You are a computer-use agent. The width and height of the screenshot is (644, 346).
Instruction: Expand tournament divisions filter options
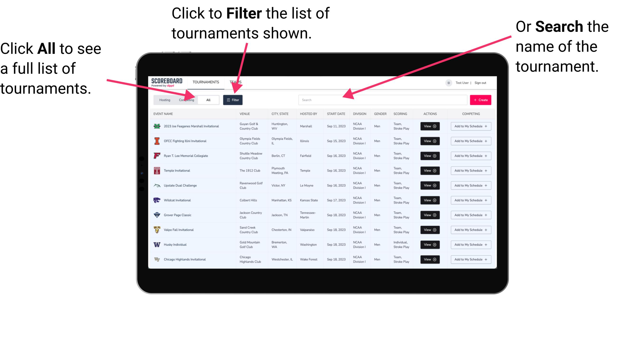tap(233, 100)
